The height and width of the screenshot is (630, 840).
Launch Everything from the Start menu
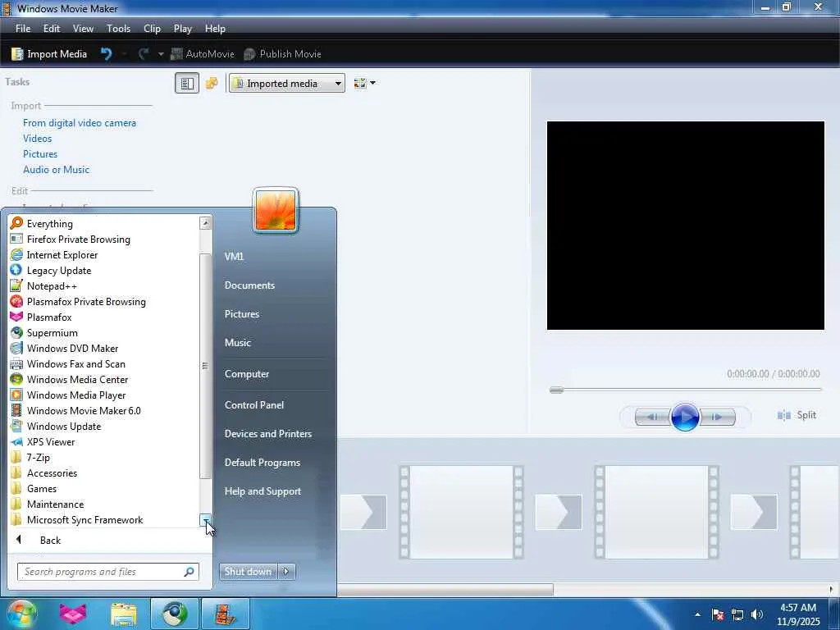(104, 223)
